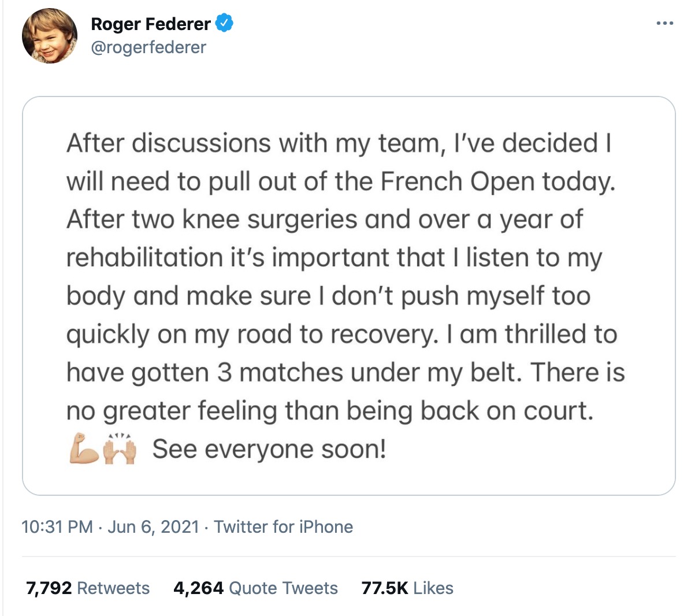Image resolution: width=691 pixels, height=616 pixels.
Task: Click the Jun 6, 2021 date
Action: pos(153,527)
